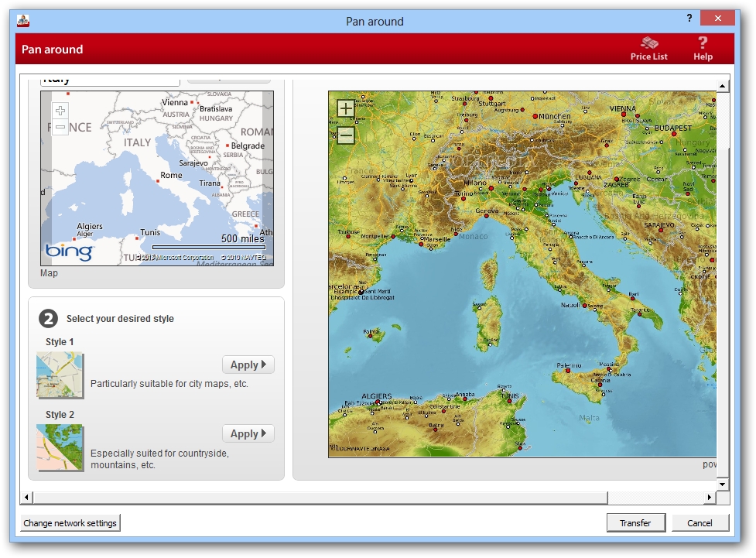Click the vertical scrollbar up arrow

(722, 87)
